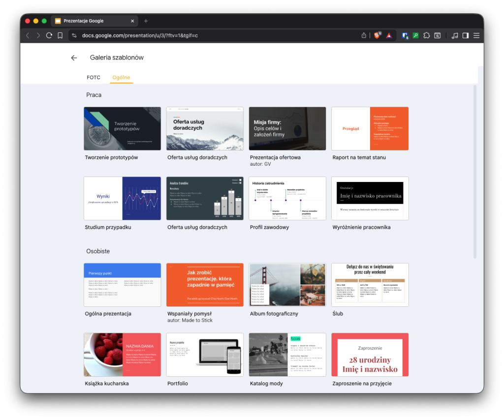Open the tab search window icon

point(438,35)
